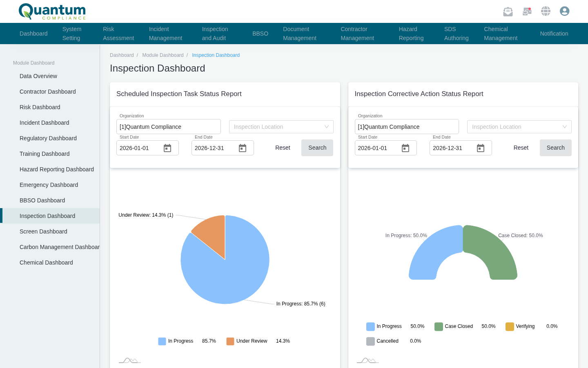
Task: Open Notification menu
Action: point(554,34)
